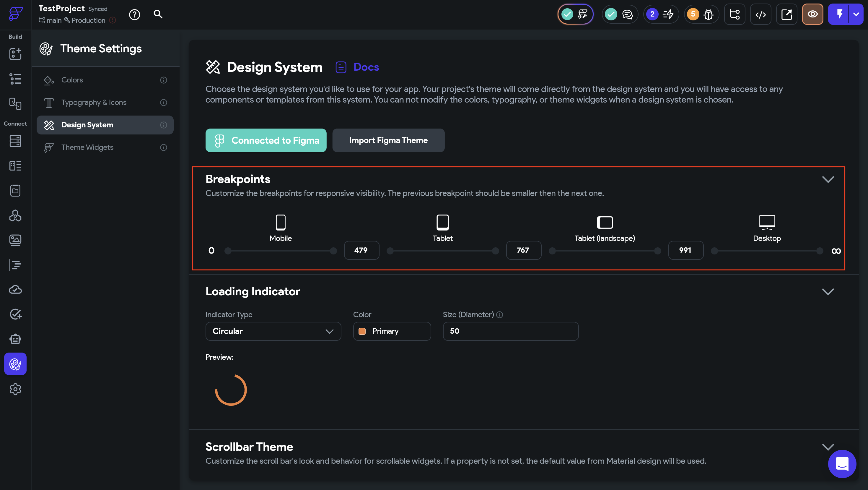This screenshot has width=868, height=490.
Task: Click the Connected to Figma button
Action: click(x=266, y=140)
